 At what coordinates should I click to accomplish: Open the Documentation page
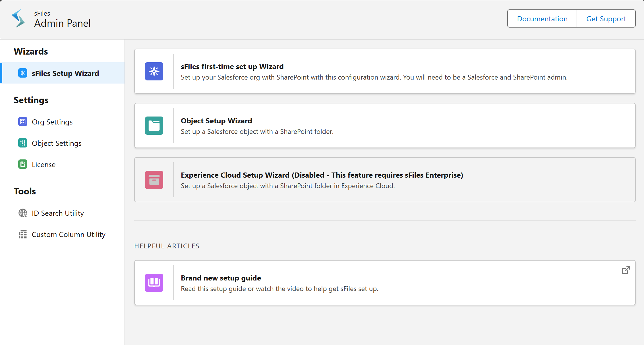click(542, 18)
